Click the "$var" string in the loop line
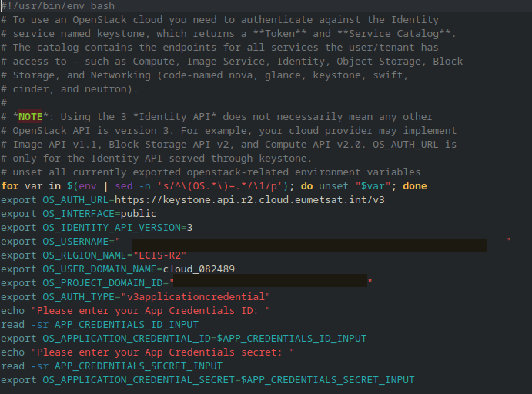The width and height of the screenshot is (532, 394). [x=373, y=185]
